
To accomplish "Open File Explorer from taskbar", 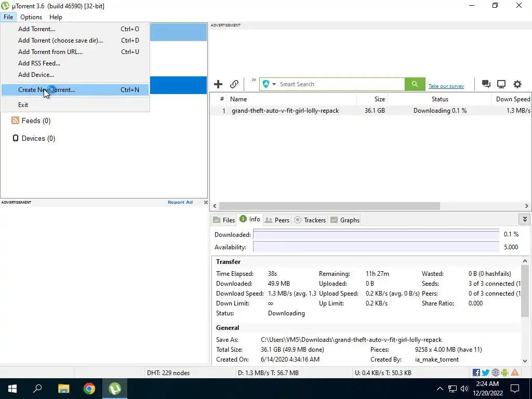I will tap(63, 389).
